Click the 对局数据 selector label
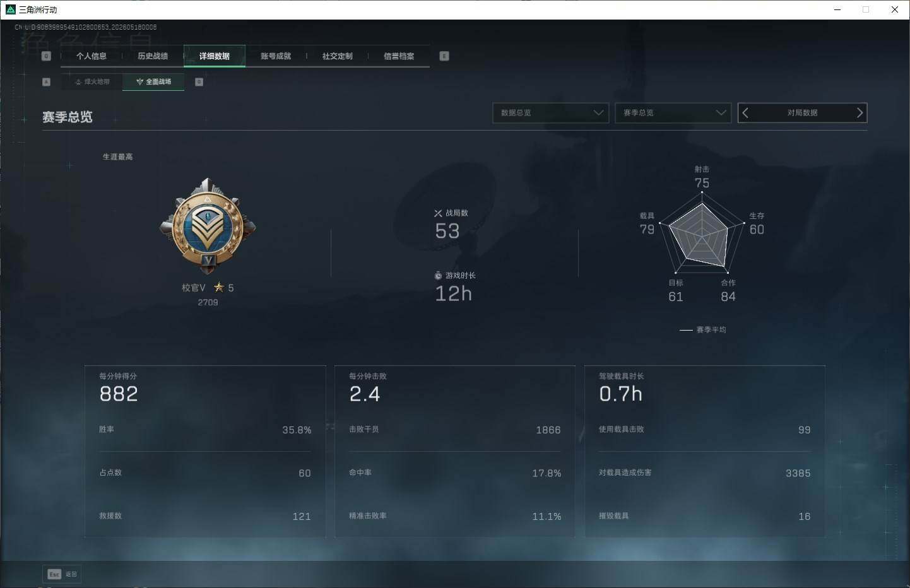The image size is (910, 588). point(802,113)
